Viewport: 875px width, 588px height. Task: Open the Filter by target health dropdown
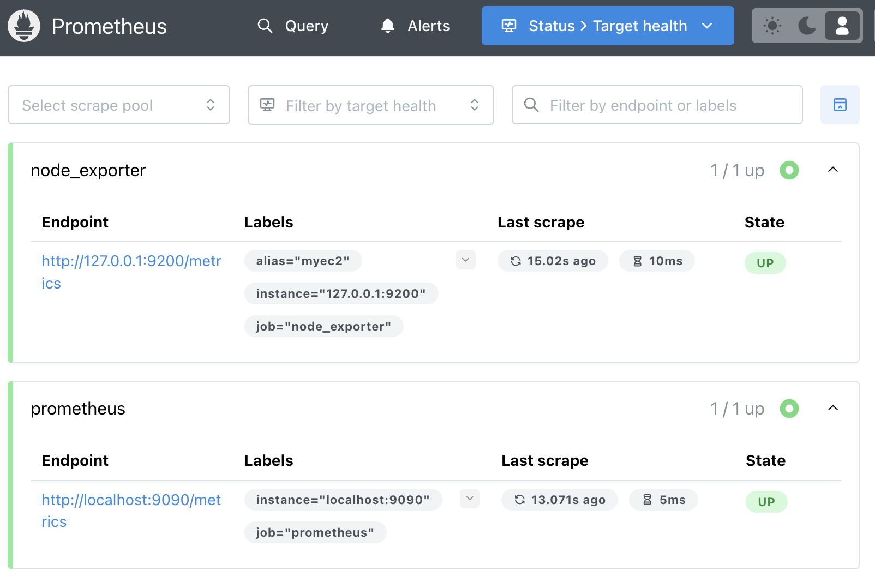point(371,105)
